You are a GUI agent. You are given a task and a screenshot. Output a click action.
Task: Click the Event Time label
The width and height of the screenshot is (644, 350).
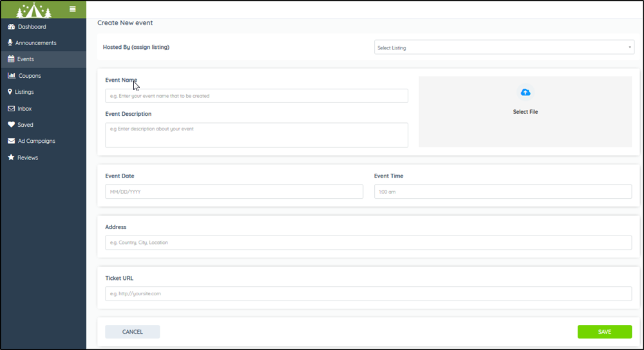click(388, 176)
